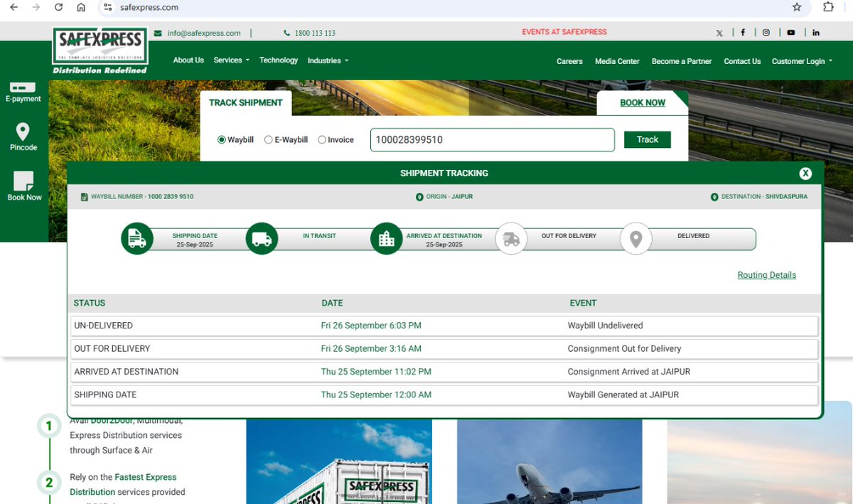
Task: Click the Delivered location pin icon
Action: click(636, 239)
